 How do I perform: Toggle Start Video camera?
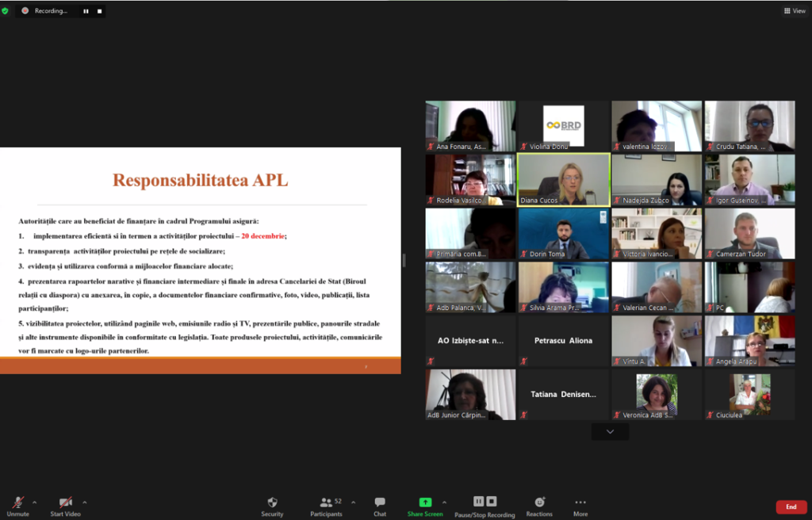point(65,506)
